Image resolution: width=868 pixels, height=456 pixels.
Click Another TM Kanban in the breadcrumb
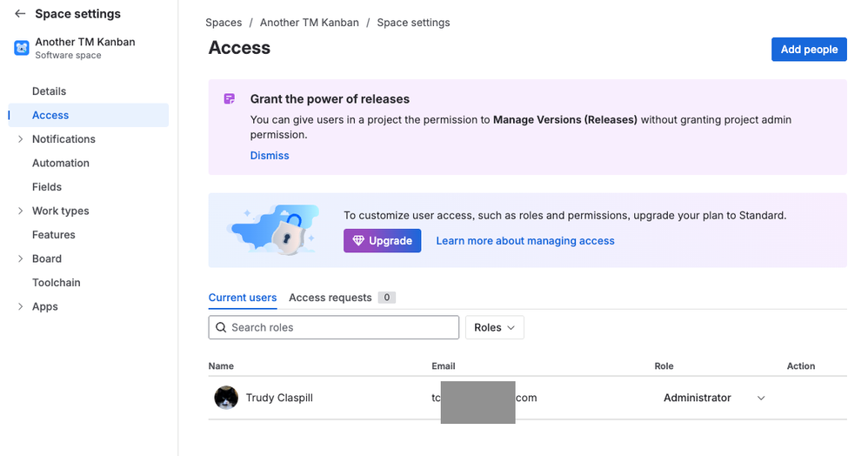(x=310, y=23)
